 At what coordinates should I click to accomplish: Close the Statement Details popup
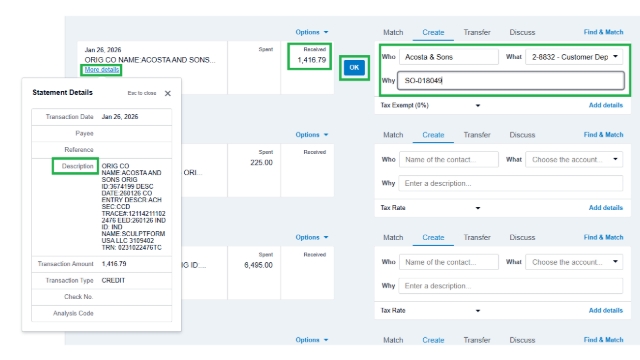(x=168, y=93)
